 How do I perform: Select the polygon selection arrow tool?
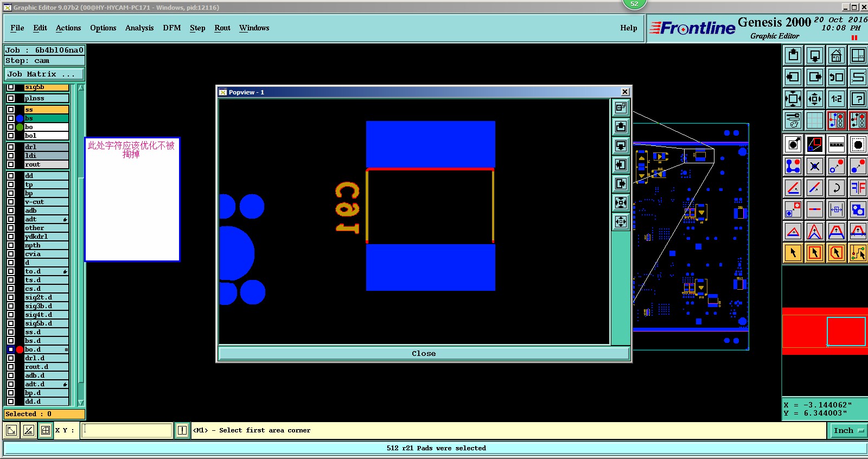[x=837, y=253]
